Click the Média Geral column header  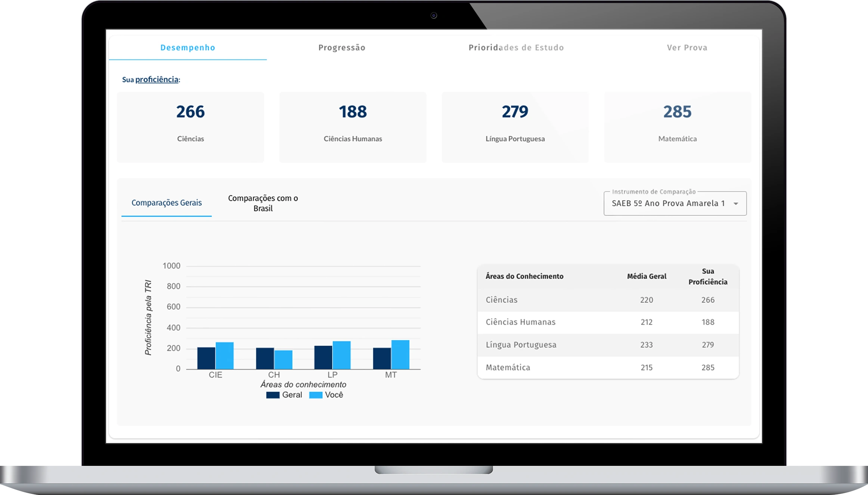tap(646, 276)
